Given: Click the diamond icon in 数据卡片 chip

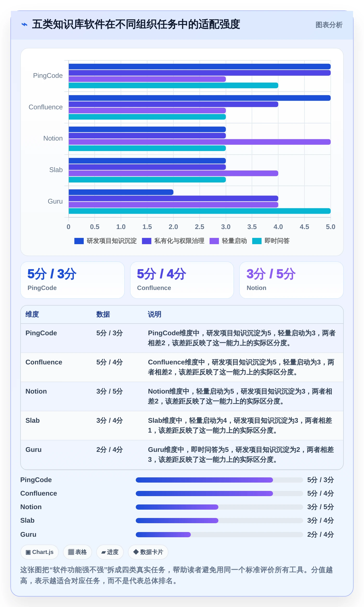Looking at the screenshot, I should pyautogui.click(x=136, y=552).
